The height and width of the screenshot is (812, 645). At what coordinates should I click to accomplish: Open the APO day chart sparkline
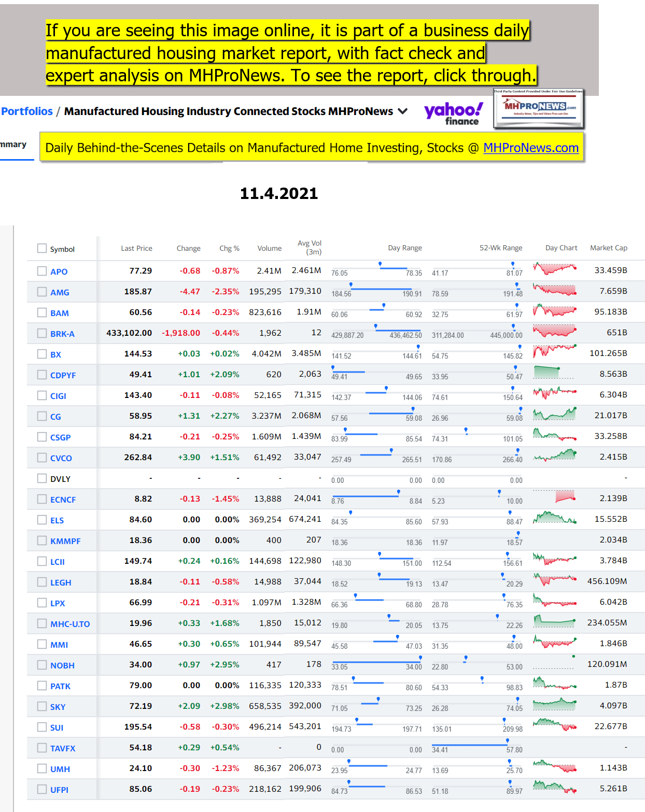tap(555, 269)
